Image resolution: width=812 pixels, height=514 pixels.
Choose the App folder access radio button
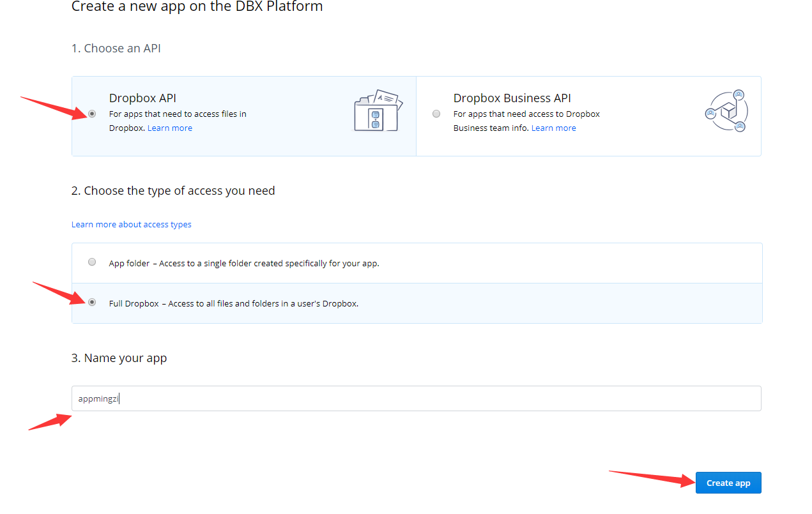(92, 262)
